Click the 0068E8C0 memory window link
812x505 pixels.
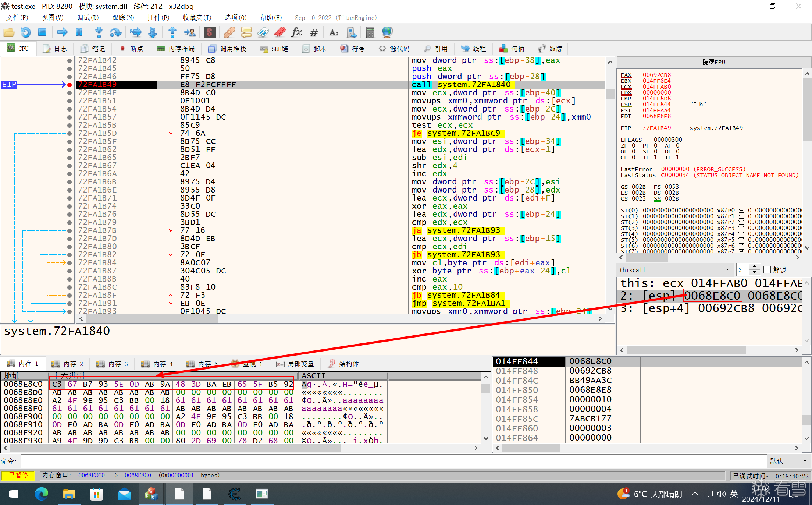91,475
